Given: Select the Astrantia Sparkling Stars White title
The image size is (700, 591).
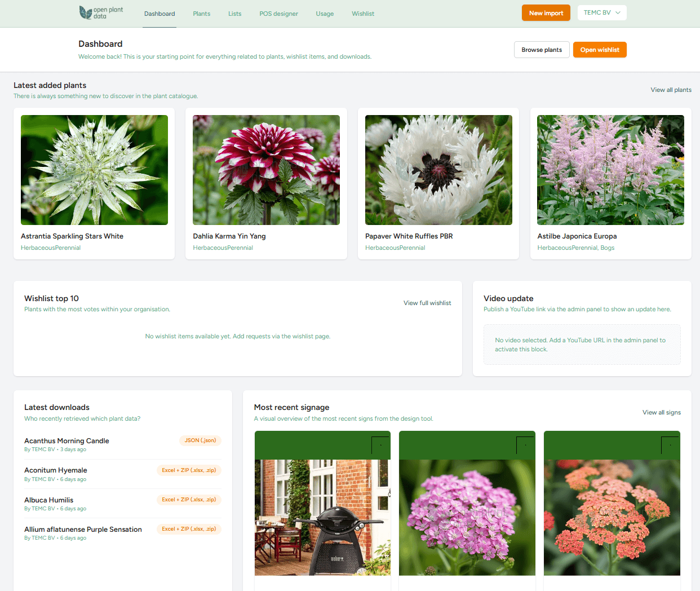Looking at the screenshot, I should coord(72,236).
